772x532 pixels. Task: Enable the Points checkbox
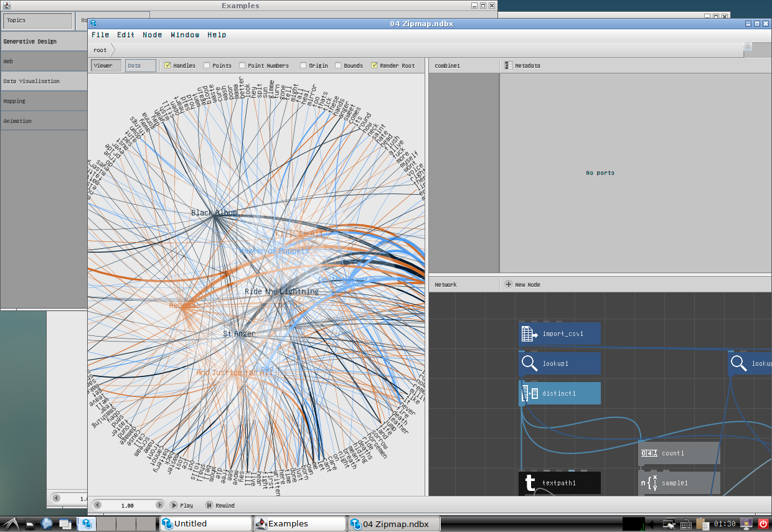(x=207, y=65)
